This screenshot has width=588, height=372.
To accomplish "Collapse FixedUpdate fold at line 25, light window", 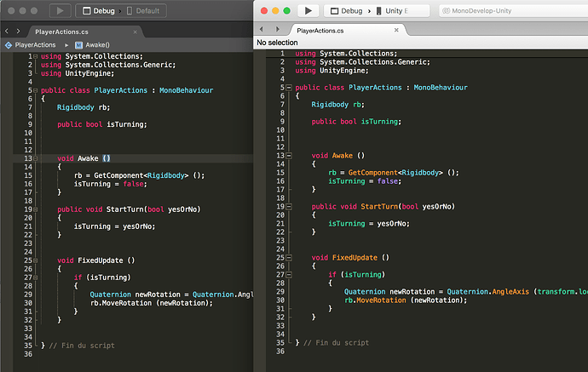I will tap(289, 258).
